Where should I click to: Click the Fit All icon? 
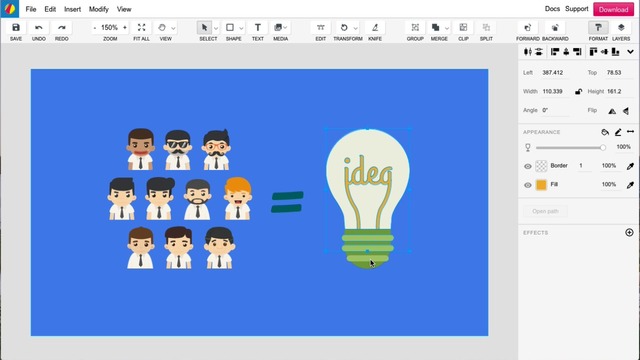(141, 28)
